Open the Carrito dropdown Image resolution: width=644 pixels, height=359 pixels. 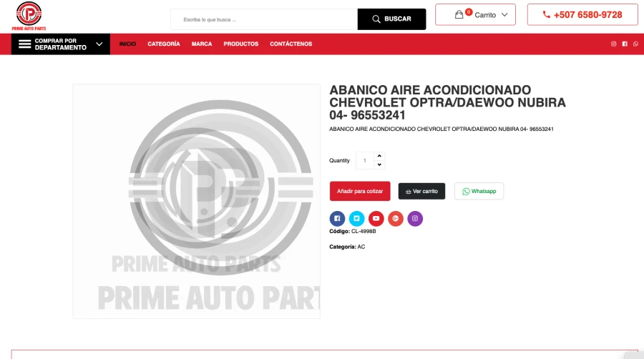[475, 15]
